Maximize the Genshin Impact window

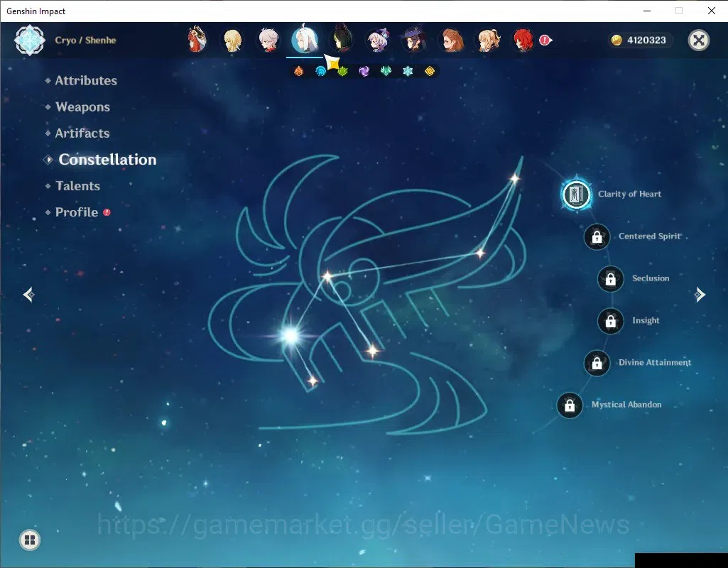(679, 11)
